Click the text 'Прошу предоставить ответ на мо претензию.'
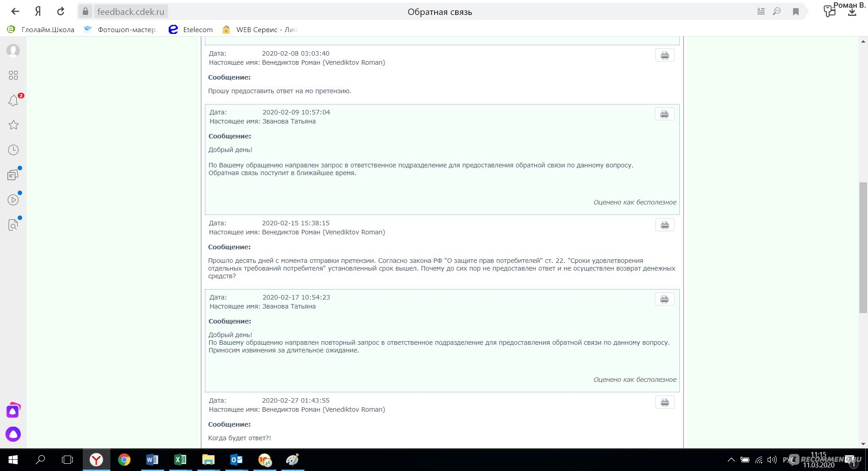The image size is (868, 471). (280, 91)
